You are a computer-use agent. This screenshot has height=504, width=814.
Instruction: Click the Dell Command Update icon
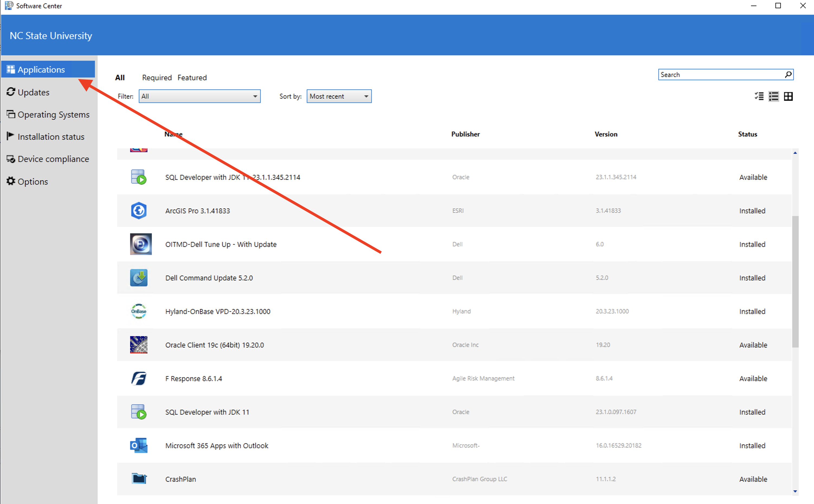click(x=139, y=278)
